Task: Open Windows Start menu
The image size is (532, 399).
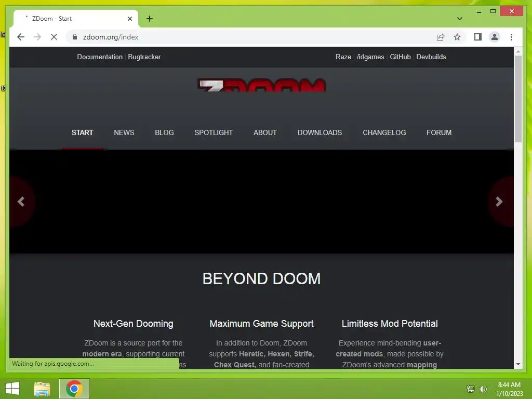Action: pos(12,389)
